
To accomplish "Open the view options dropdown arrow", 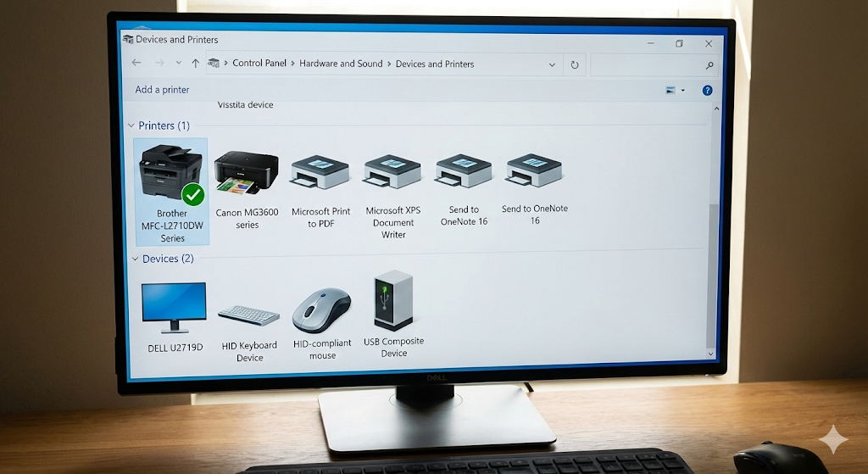I will tap(683, 90).
